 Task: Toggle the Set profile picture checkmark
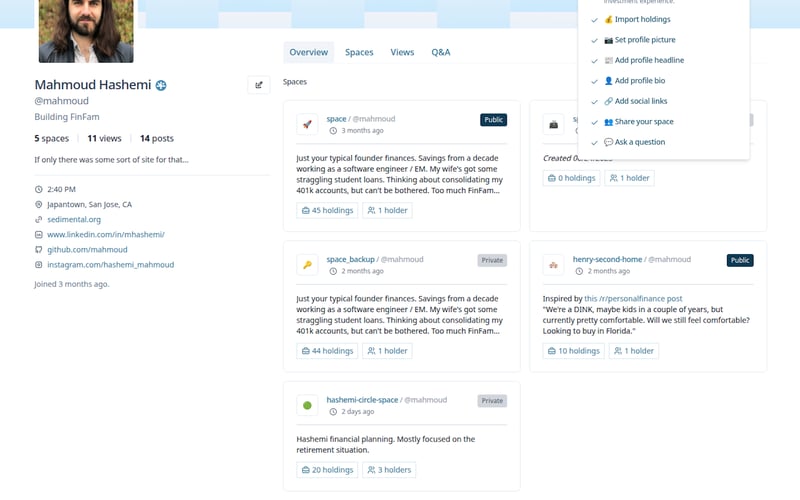594,40
